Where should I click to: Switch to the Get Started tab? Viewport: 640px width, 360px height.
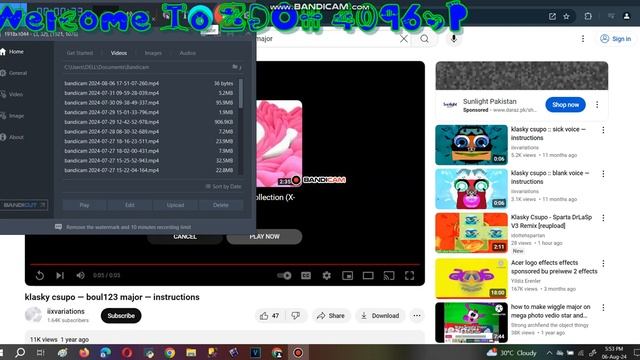tap(80, 53)
